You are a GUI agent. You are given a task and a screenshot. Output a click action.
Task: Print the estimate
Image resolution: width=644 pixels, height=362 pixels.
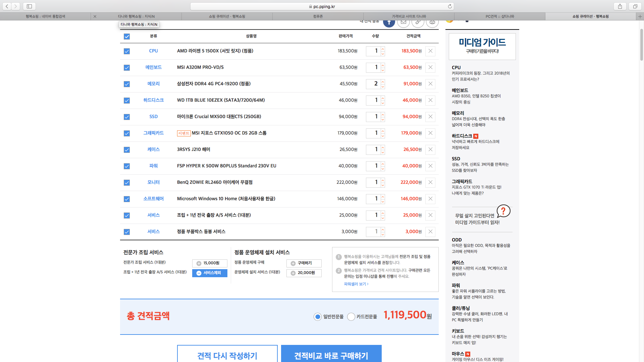tap(432, 22)
